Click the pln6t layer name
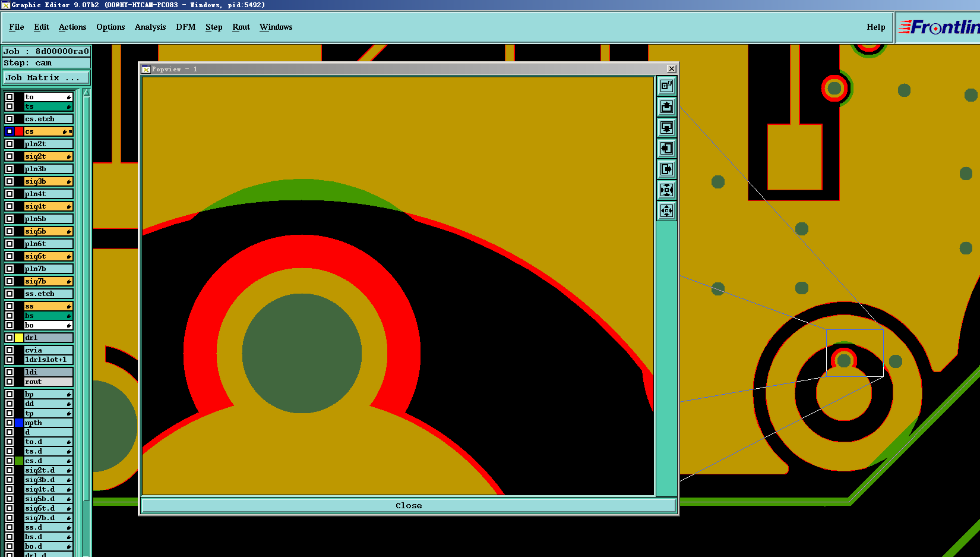 [x=48, y=244]
